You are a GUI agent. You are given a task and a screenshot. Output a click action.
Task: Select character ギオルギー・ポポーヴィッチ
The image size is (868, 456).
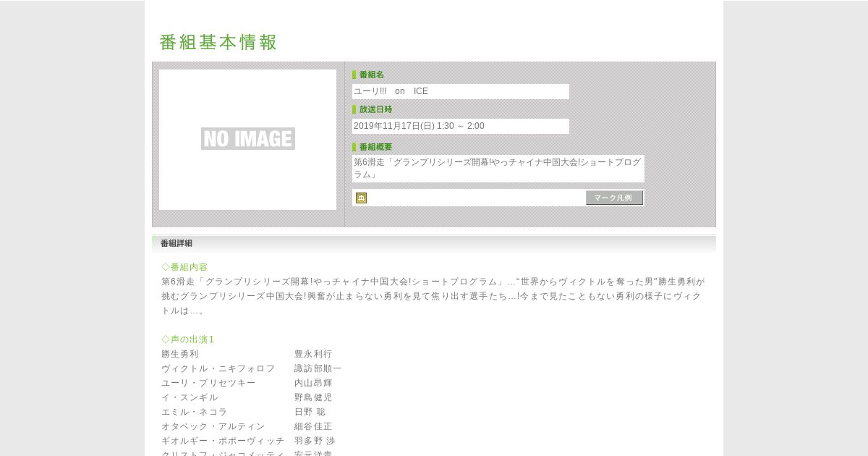223,441
